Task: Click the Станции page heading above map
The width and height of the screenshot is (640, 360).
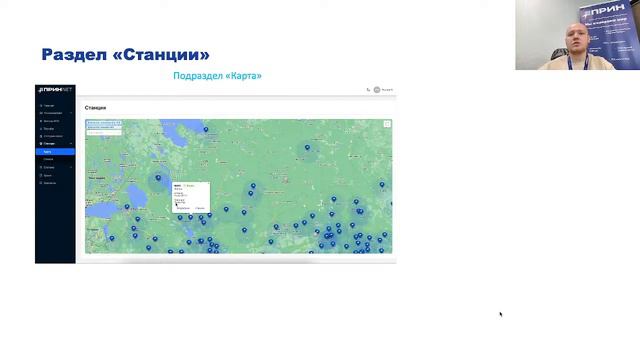Action: pyautogui.click(x=95, y=108)
